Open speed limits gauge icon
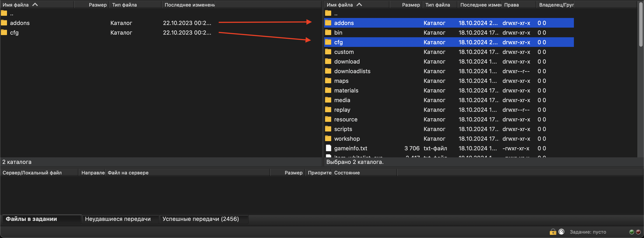The width and height of the screenshot is (644, 238). [561, 232]
